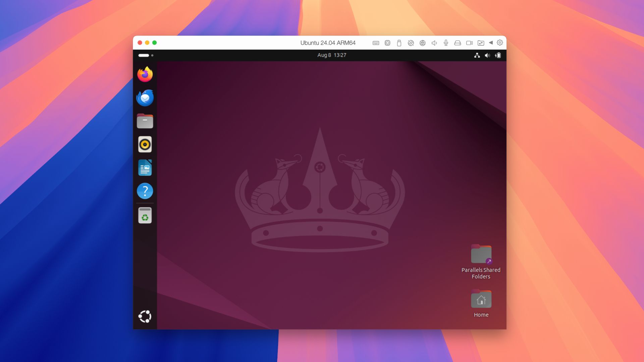
Task: Collapse toolbar icons with triangle arrow
Action: pyautogui.click(x=491, y=43)
